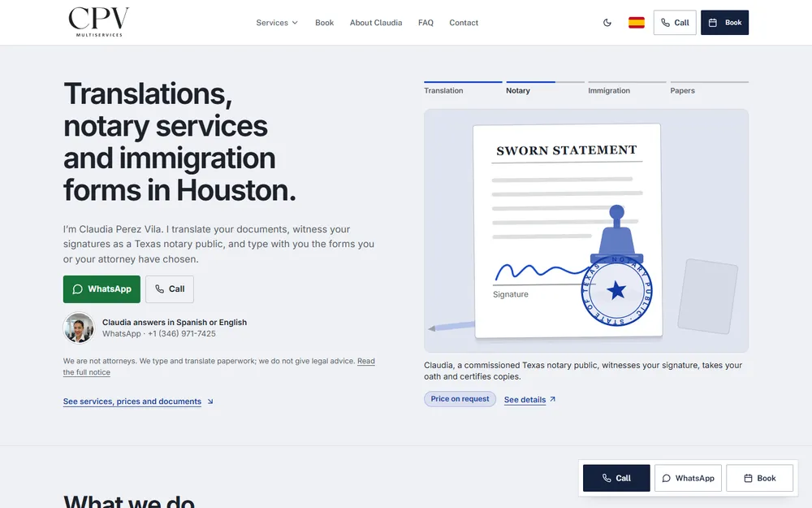Open the Read the full notice link
The image size is (812, 508).
(219, 367)
